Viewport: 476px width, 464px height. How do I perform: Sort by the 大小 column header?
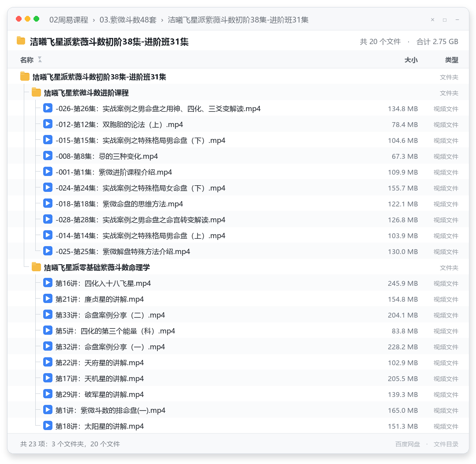coord(411,60)
